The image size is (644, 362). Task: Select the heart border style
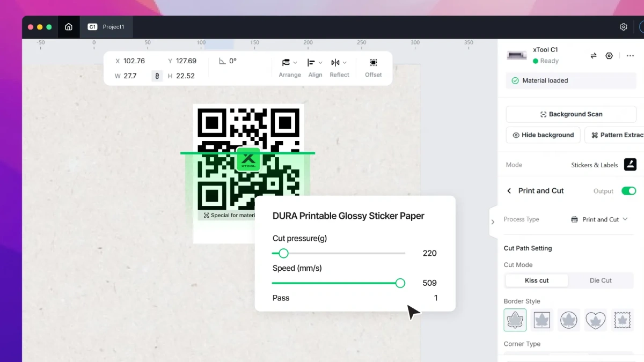(596, 320)
